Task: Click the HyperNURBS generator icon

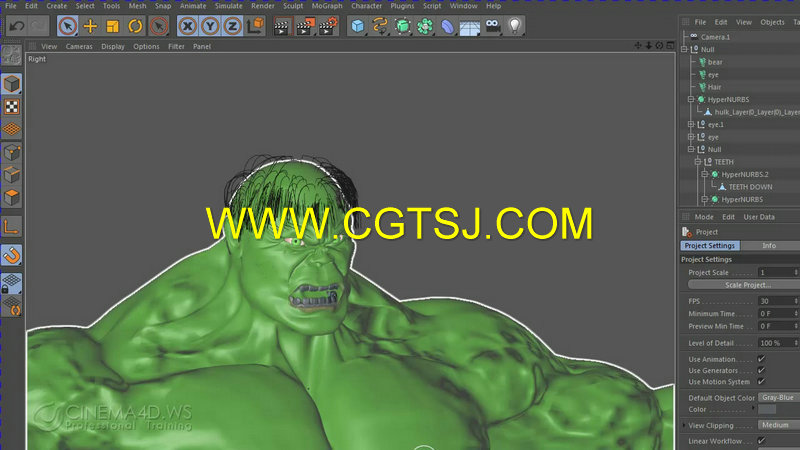Action: point(403,26)
